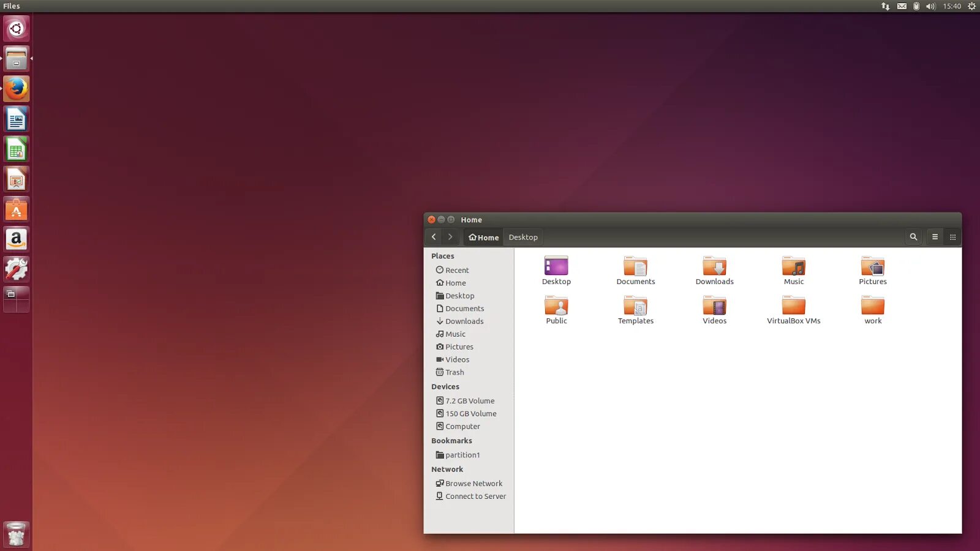Select Documents in sidebar
This screenshot has height=551, width=980.
[x=459, y=309]
